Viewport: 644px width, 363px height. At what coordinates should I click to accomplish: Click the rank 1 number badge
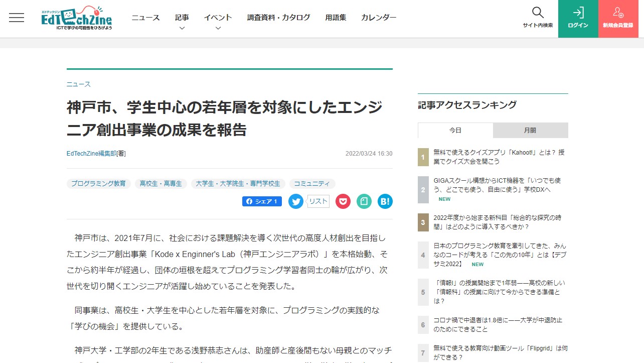423,157
